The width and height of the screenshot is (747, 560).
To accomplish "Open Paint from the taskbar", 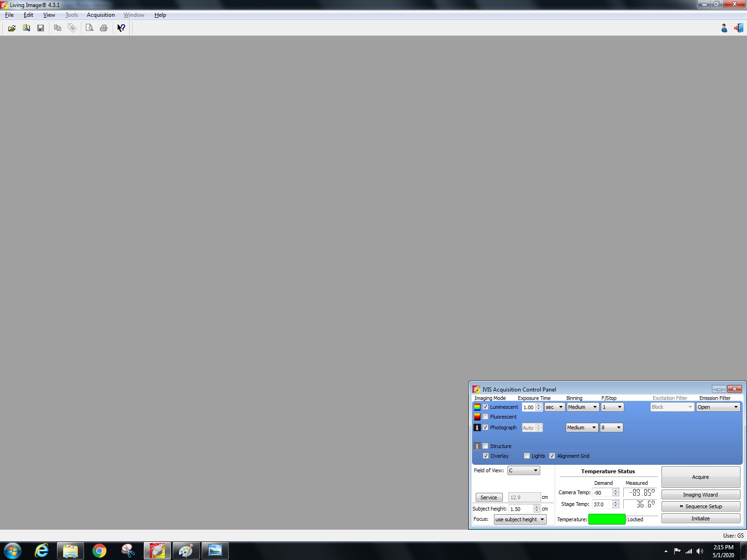I will coord(186,551).
